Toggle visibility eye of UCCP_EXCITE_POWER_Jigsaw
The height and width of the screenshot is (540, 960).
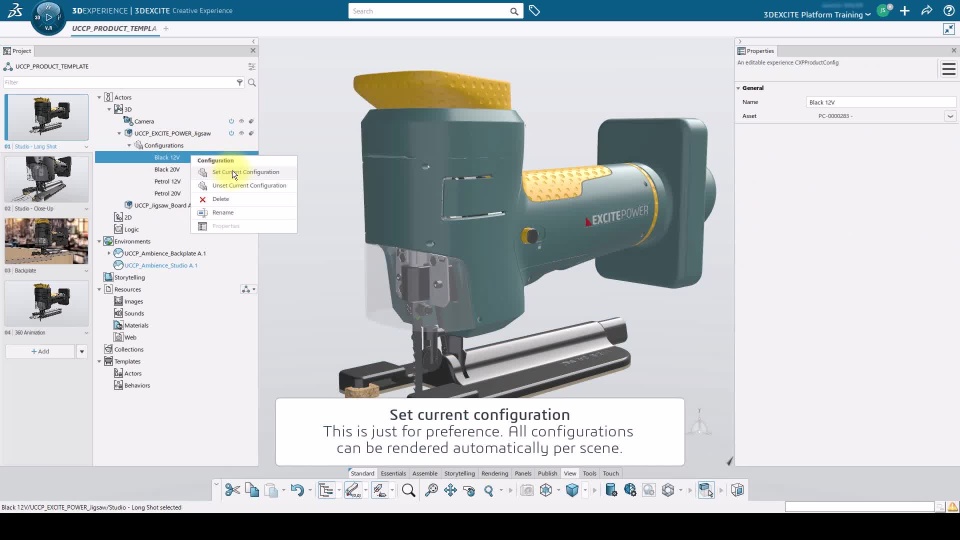241,133
